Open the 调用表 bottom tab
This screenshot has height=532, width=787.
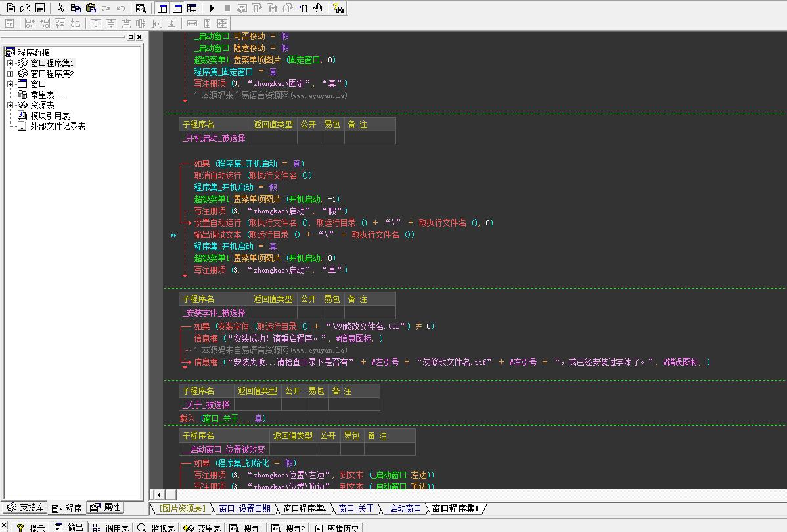111,528
